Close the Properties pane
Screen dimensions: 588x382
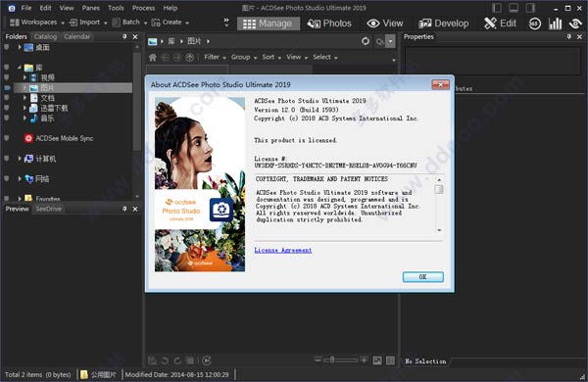point(579,37)
